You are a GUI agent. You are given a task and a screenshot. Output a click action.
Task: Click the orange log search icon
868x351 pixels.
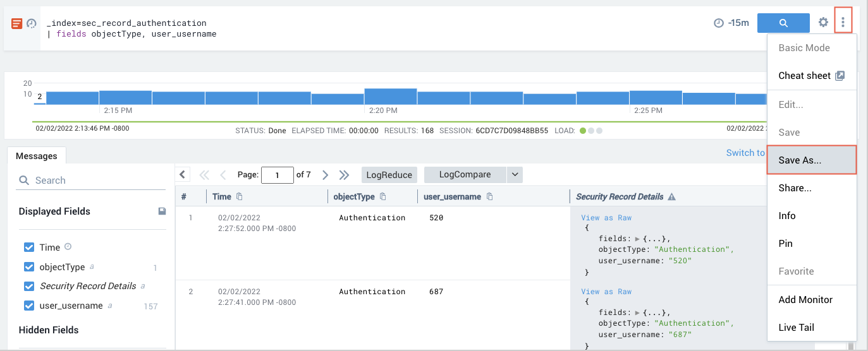pos(17,23)
